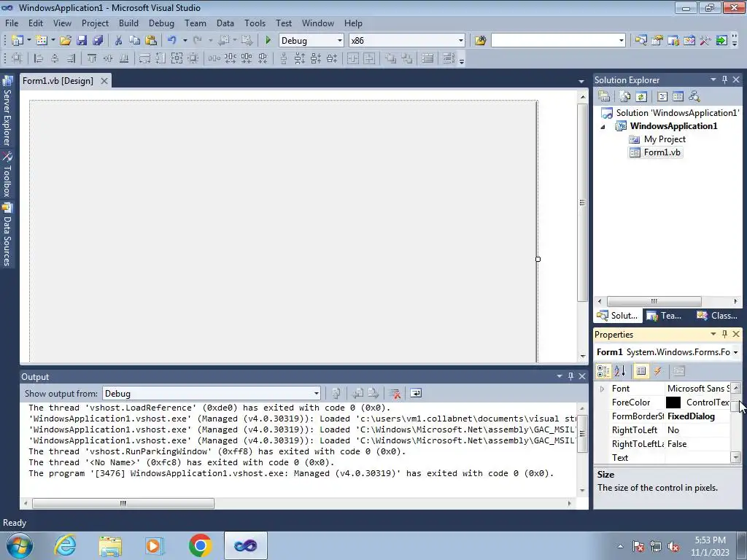
Task: Click the FixedDialog FormBorderStyle value
Action: tap(691, 416)
